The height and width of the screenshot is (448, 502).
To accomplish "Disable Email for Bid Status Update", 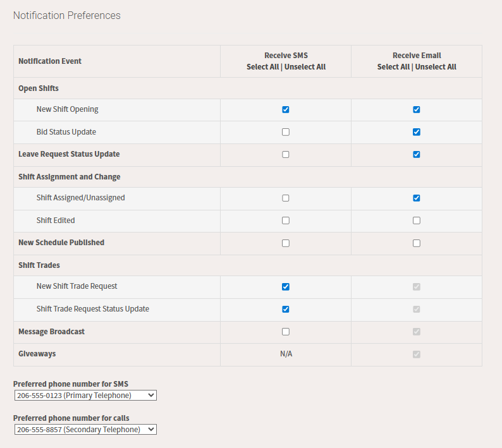I will tap(416, 132).
